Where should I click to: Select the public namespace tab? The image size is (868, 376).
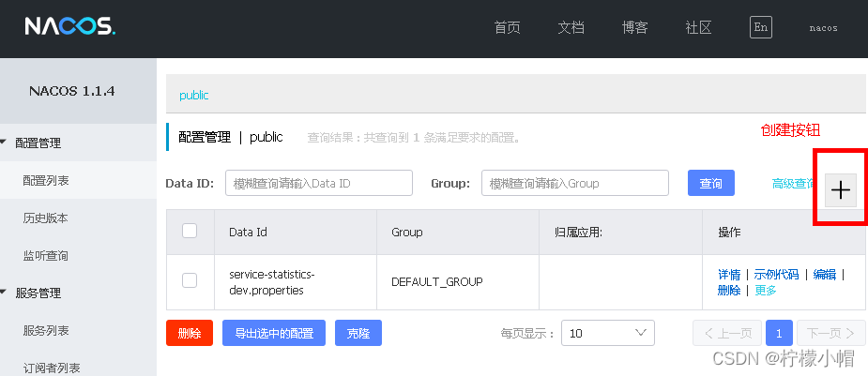point(193,95)
